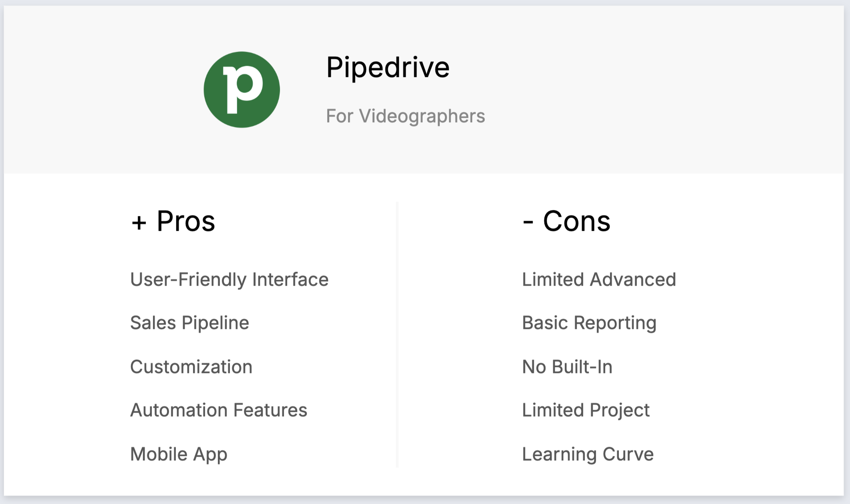Select the Sales Pipeline pro item

coord(189,323)
